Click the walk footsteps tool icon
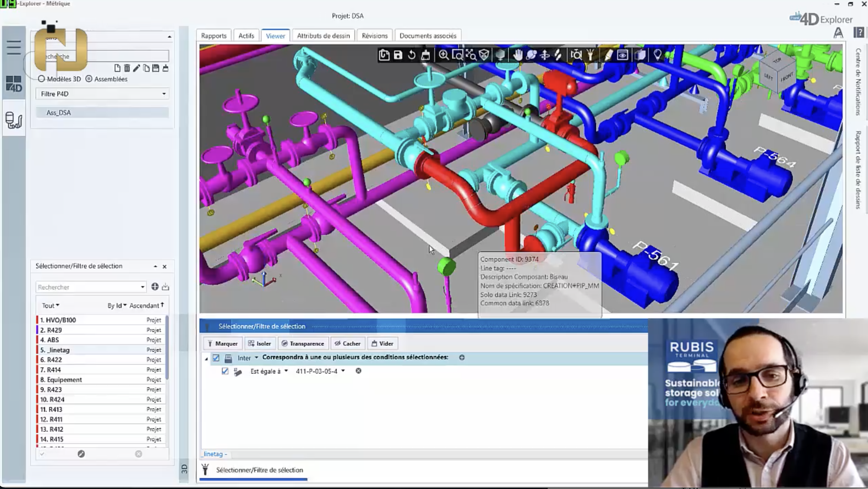Screen dimensions: 868x489 tap(558, 55)
